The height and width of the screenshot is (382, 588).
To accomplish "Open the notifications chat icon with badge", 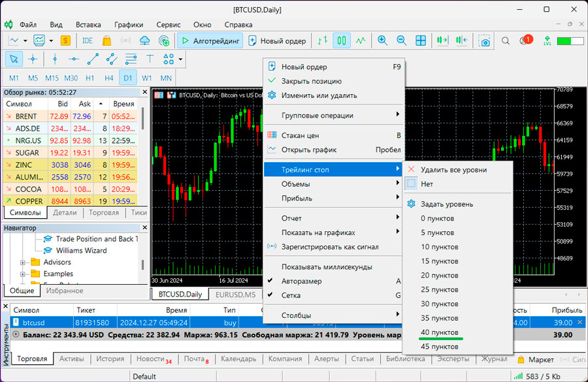I will tap(525, 40).
